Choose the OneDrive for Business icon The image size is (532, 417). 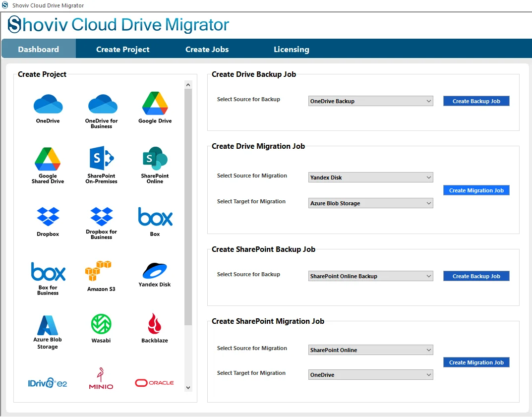point(103,104)
